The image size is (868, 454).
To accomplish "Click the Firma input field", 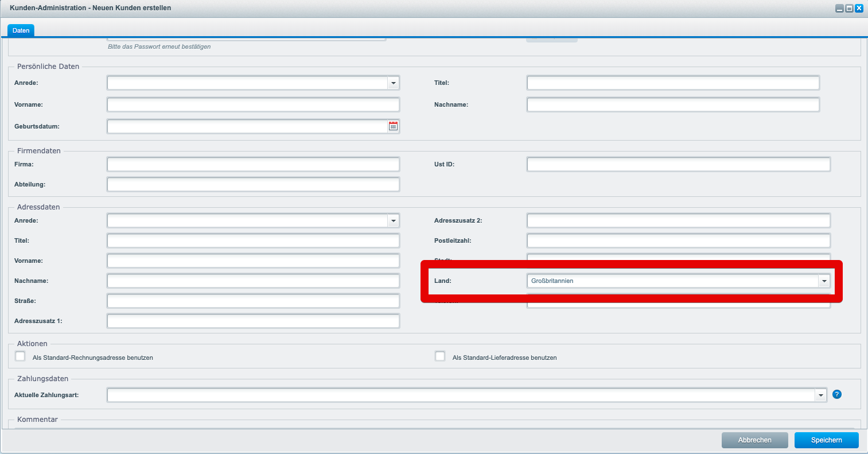I will (253, 164).
